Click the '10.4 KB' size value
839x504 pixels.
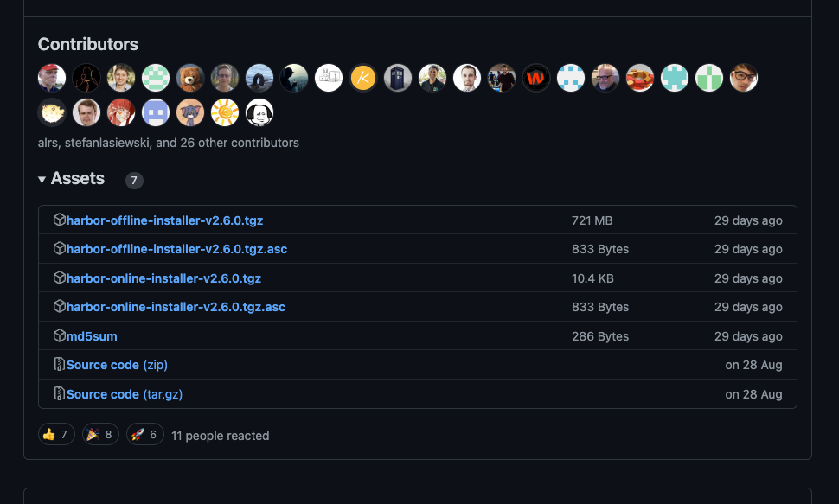pyautogui.click(x=592, y=278)
